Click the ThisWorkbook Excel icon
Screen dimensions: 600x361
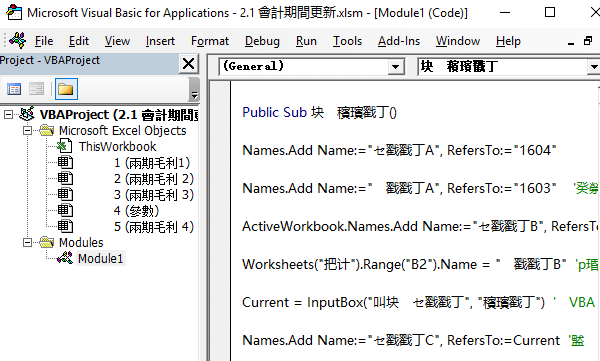pyautogui.click(x=64, y=146)
